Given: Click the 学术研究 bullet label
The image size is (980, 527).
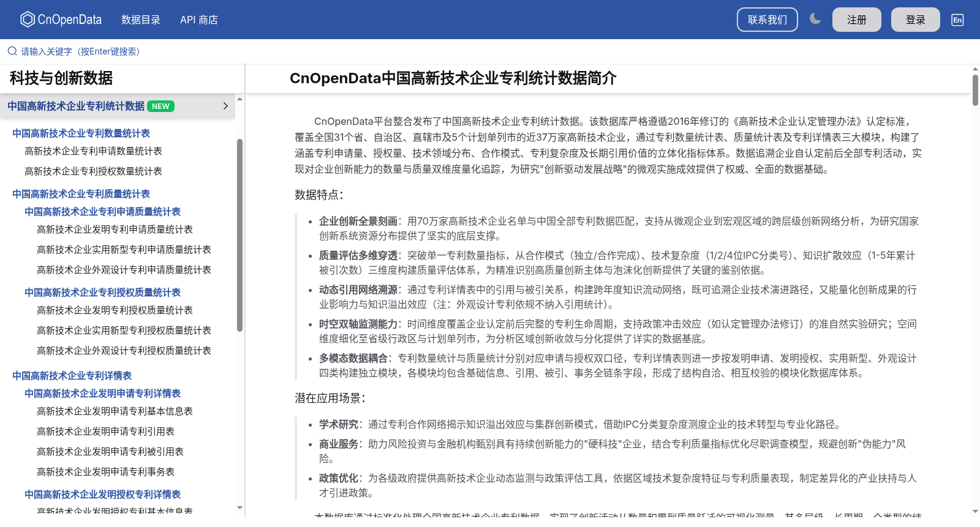Looking at the screenshot, I should pos(339,424).
